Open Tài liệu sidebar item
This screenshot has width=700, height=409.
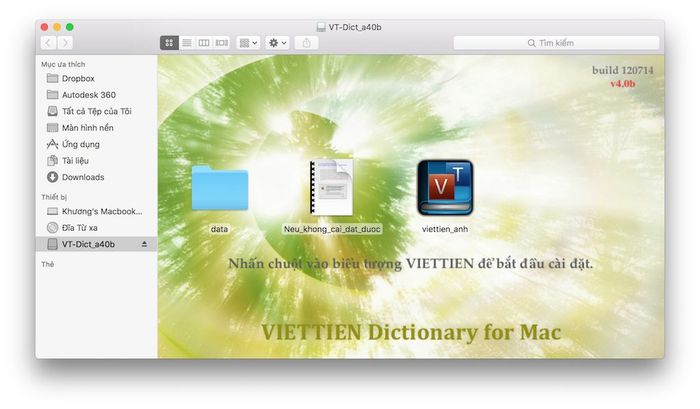[96, 161]
